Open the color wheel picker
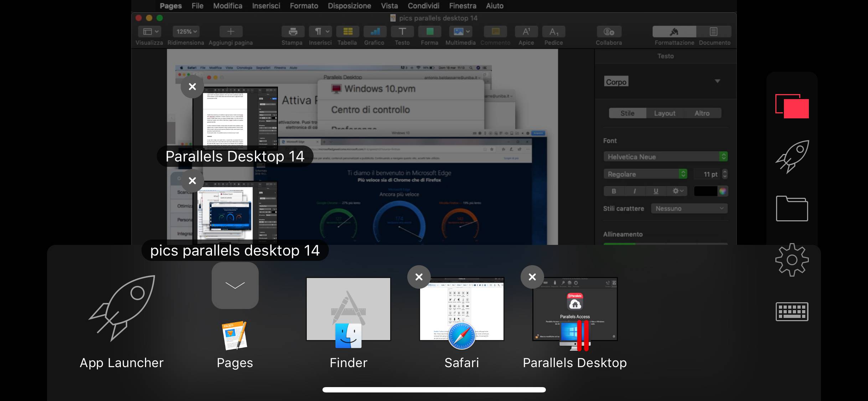 pyautogui.click(x=723, y=191)
